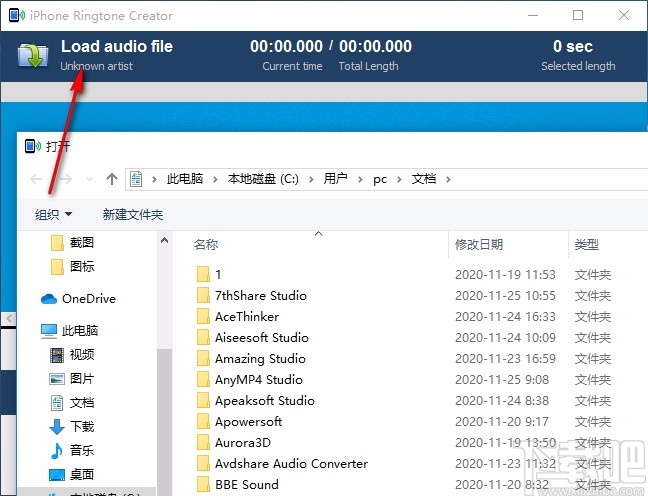Select the Avdshare Audio Converter folder
Image resolution: width=648 pixels, height=496 pixels.
pyautogui.click(x=282, y=464)
